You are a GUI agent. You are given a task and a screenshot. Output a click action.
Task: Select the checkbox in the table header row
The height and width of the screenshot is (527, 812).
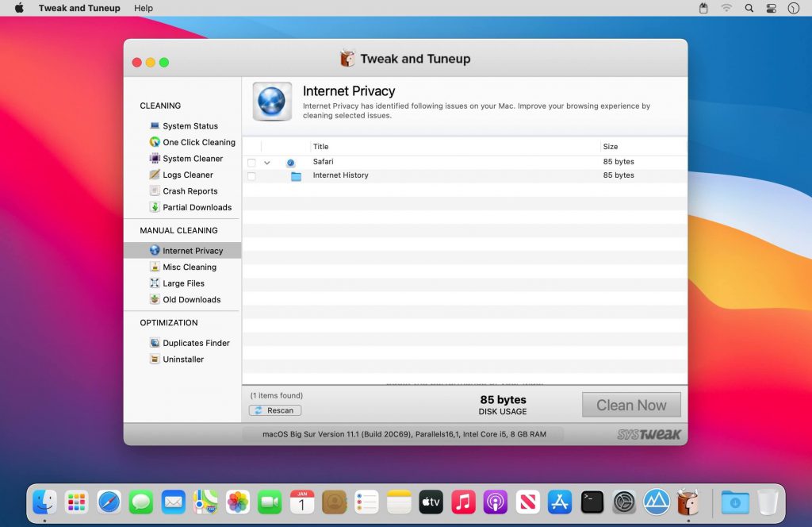click(252, 146)
